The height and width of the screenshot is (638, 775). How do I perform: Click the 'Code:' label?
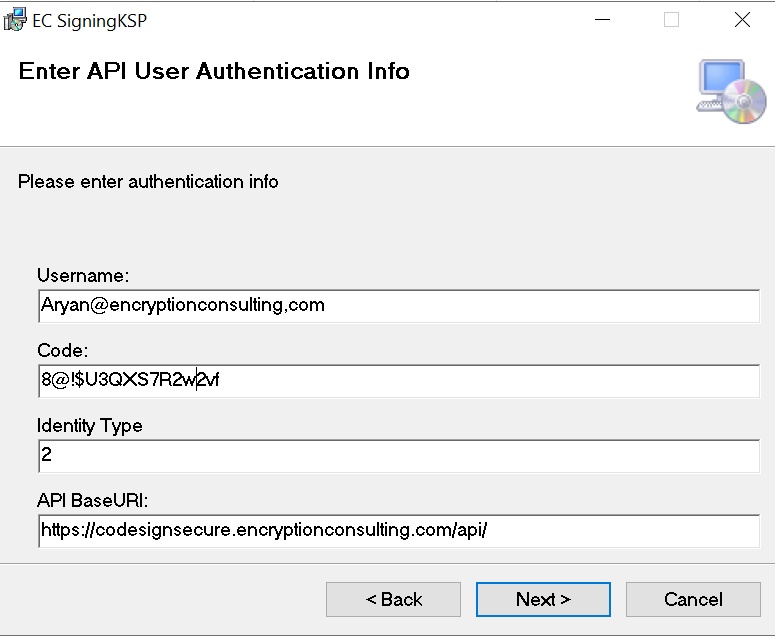coord(62,350)
